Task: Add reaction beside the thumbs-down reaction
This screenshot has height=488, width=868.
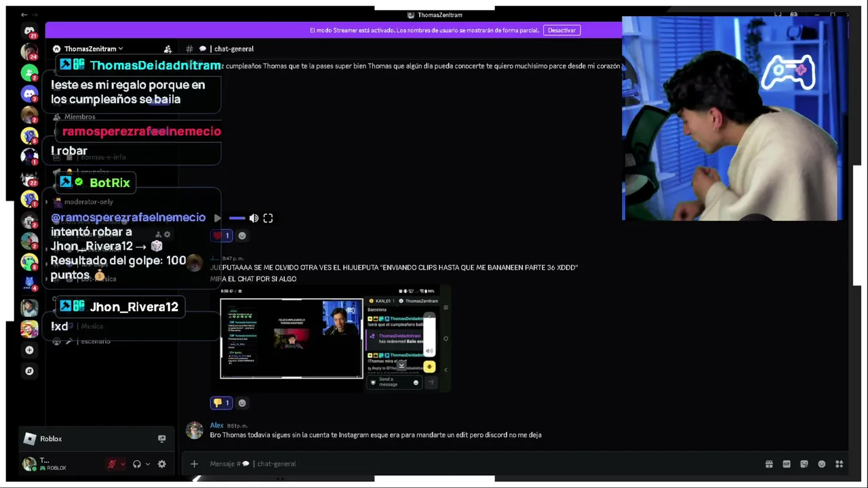Action: pyautogui.click(x=242, y=403)
